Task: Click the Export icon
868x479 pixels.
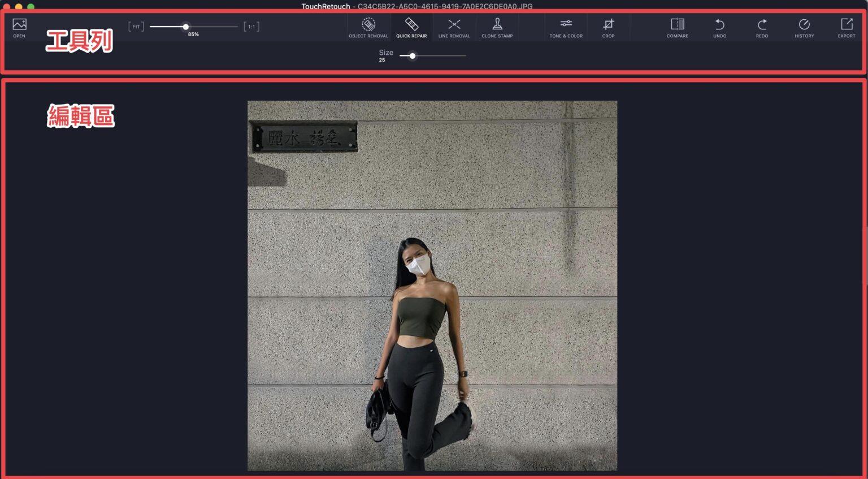Action: click(x=847, y=27)
